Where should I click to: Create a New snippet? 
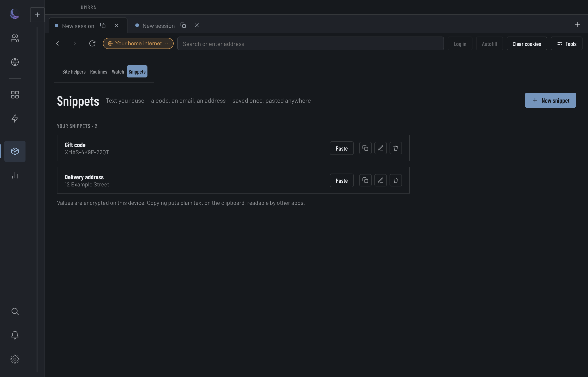pos(550,100)
